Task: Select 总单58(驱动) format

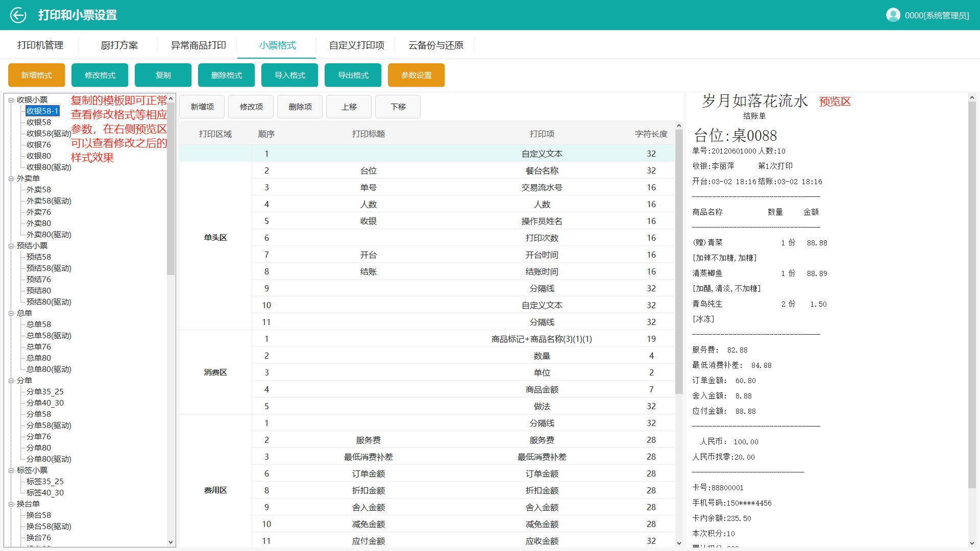Action: tap(48, 336)
